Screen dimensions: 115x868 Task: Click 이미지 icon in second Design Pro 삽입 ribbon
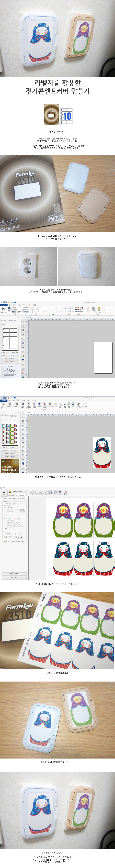(x=73, y=405)
